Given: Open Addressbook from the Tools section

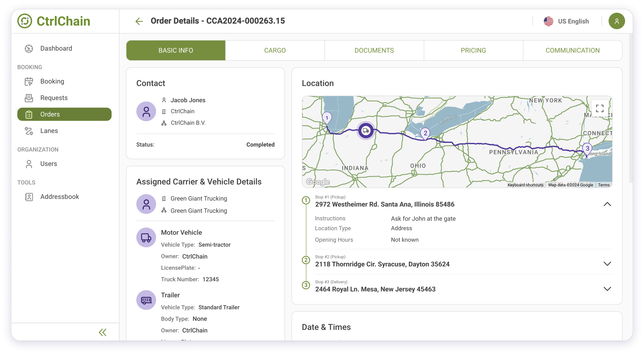Looking at the screenshot, I should 59,197.
